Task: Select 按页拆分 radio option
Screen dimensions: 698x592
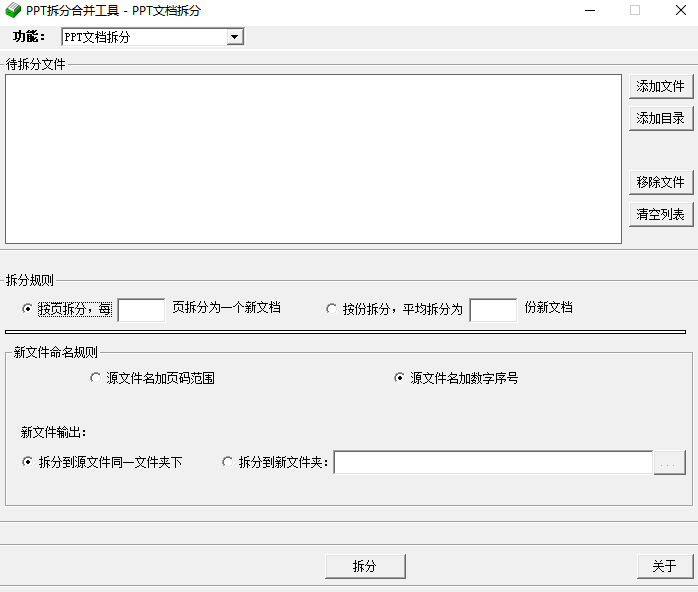Action: 27,309
